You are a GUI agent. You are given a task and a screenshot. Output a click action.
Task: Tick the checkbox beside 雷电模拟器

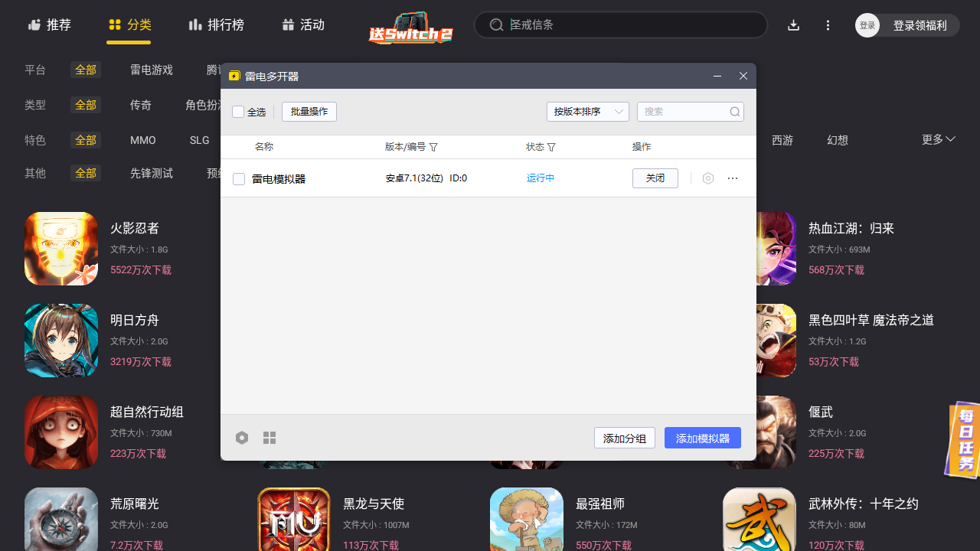(239, 178)
